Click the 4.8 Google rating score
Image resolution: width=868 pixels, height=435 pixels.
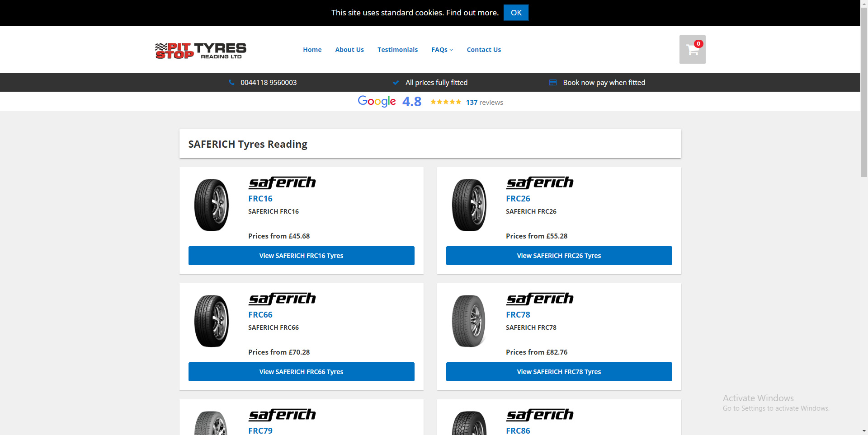pos(412,101)
